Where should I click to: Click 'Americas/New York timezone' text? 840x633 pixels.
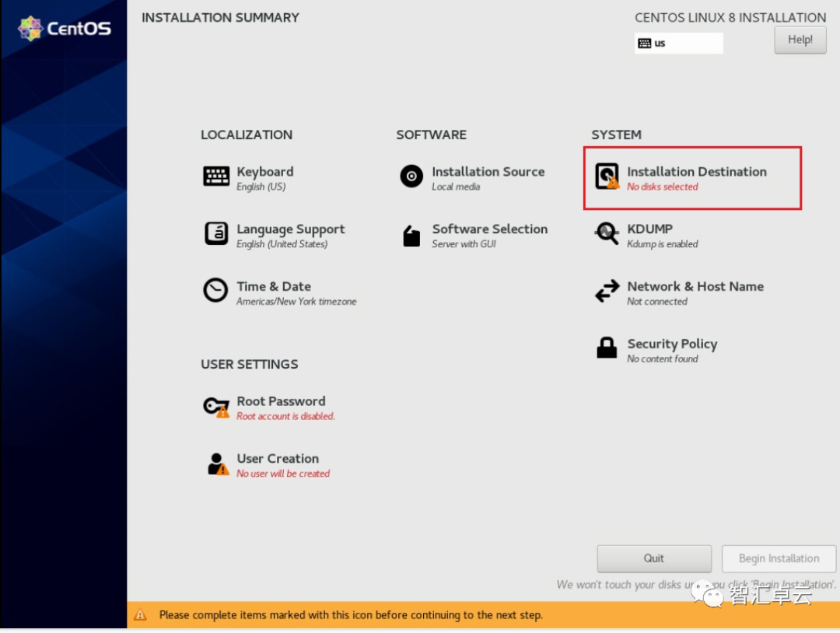(296, 302)
